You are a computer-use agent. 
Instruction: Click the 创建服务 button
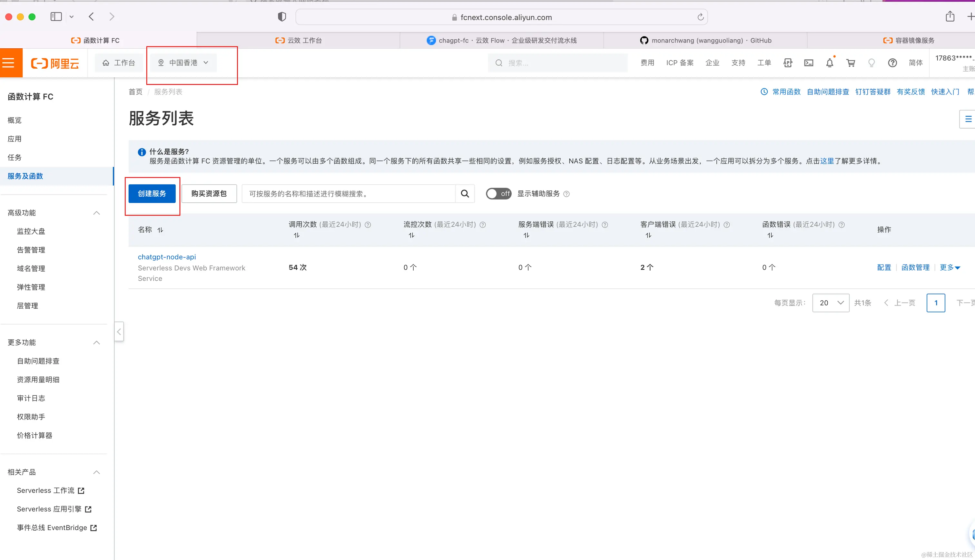tap(152, 193)
